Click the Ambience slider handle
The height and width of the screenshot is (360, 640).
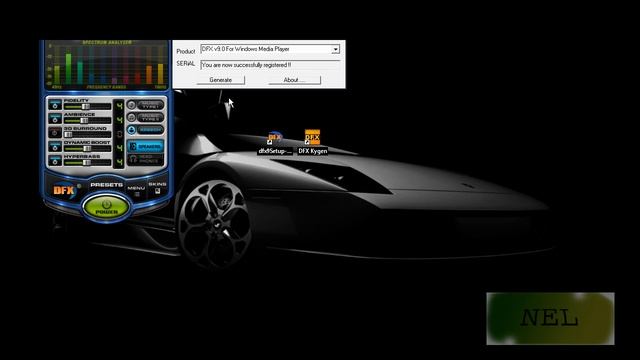[x=84, y=120]
